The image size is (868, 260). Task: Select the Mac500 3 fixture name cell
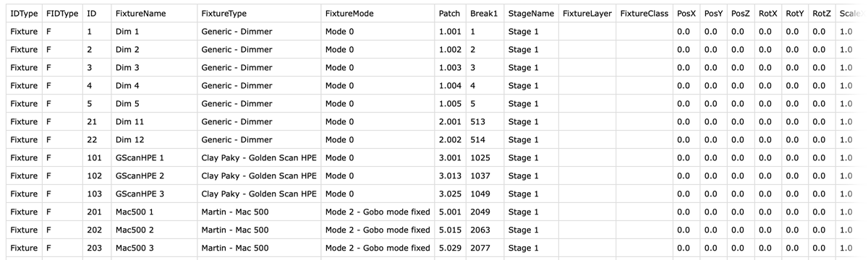point(153,248)
